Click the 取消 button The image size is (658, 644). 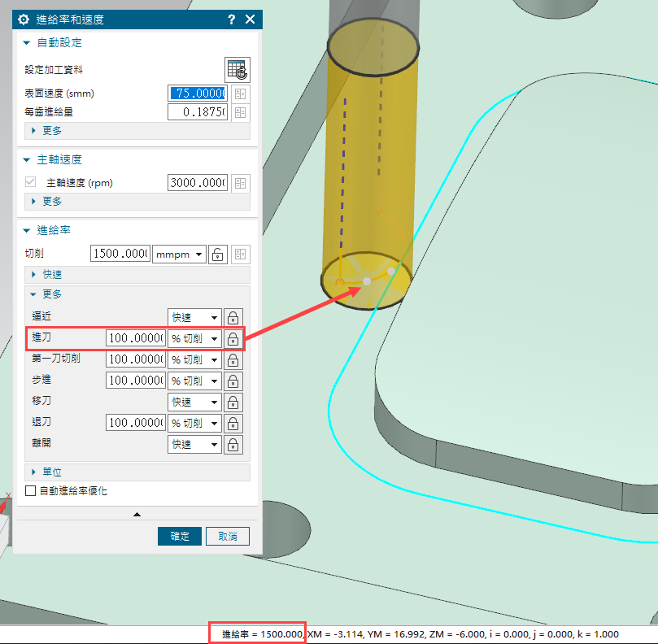click(x=228, y=536)
